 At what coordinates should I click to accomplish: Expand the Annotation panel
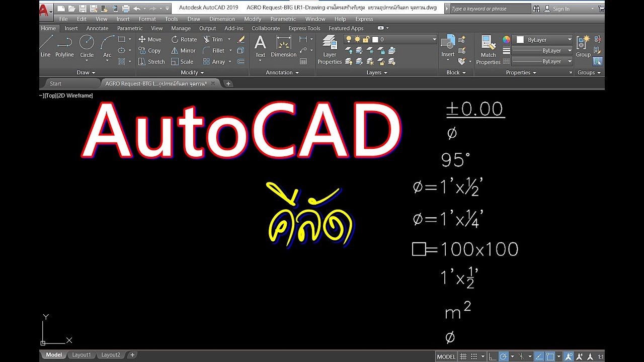282,72
